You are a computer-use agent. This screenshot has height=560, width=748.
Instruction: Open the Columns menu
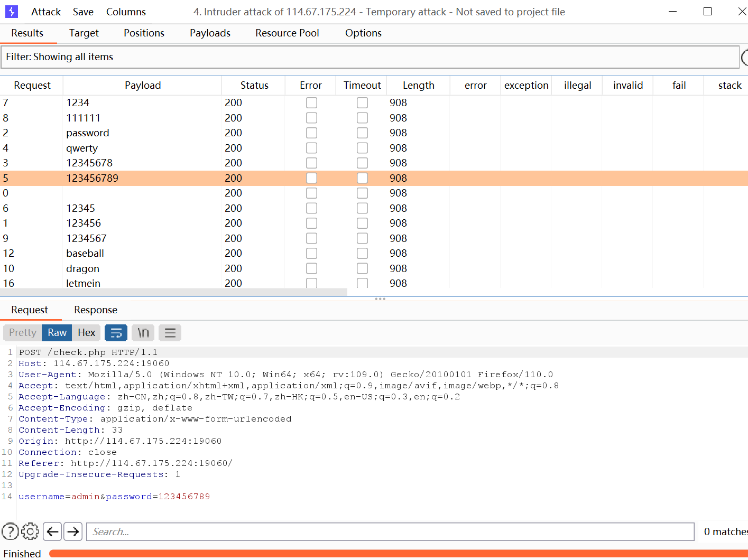(126, 12)
